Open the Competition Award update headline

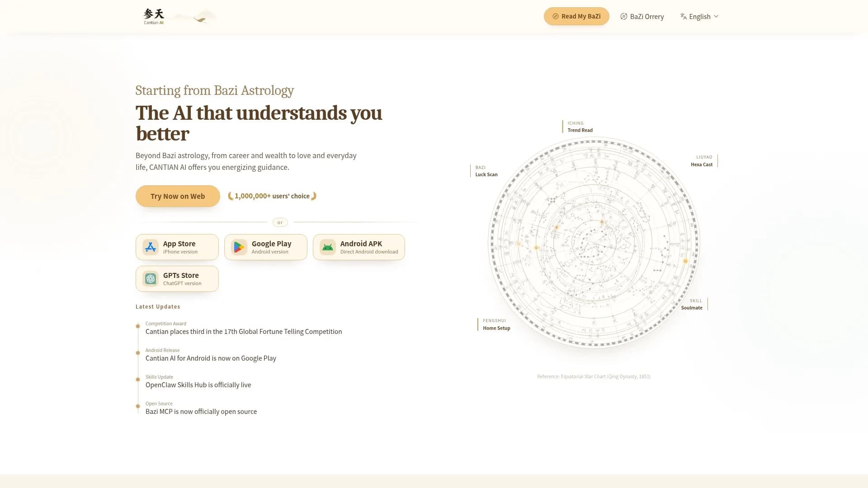point(244,332)
